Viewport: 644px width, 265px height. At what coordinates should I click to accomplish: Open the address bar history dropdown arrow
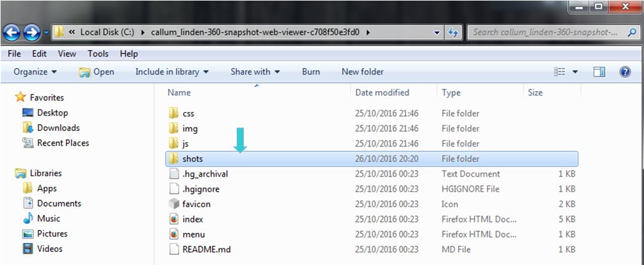[437, 32]
